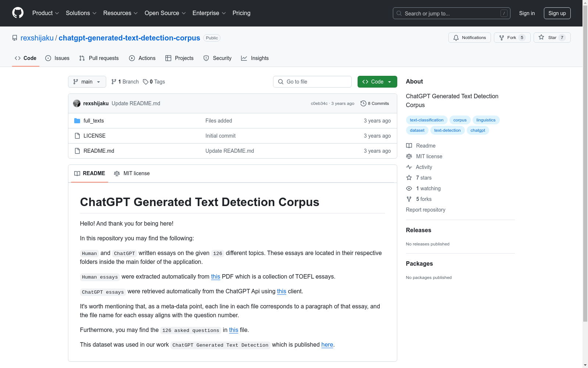Click the slash shortcut icon in search box

click(504, 13)
